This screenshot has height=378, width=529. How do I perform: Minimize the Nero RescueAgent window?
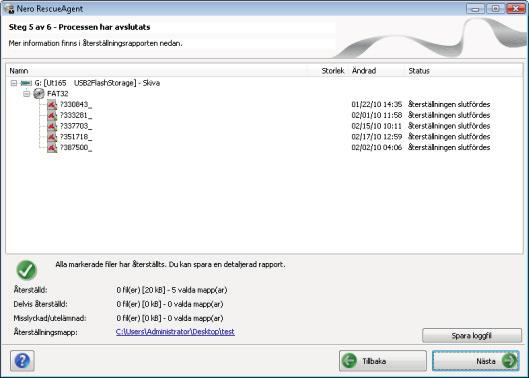pos(476,9)
